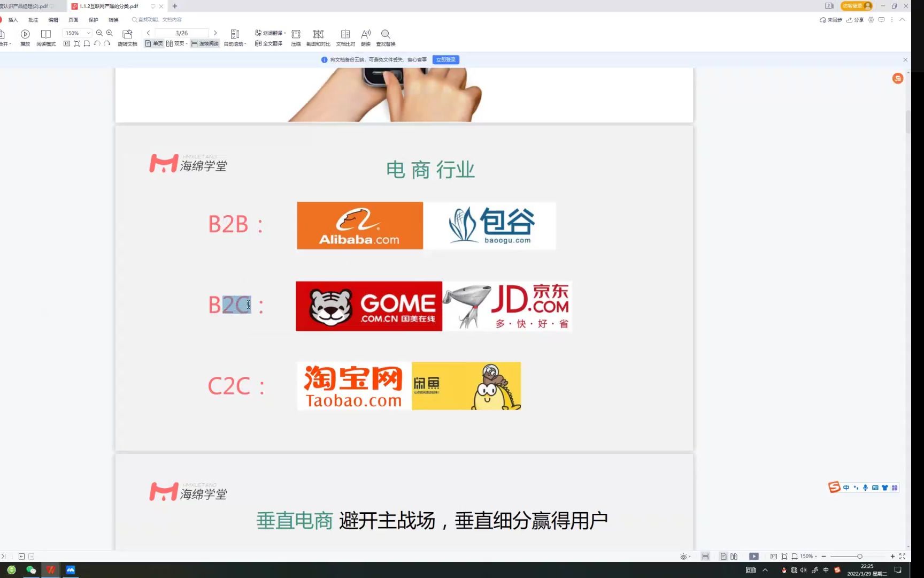924x578 pixels.
Task: Open the feedback comment bubble icon
Action: [x=881, y=20]
